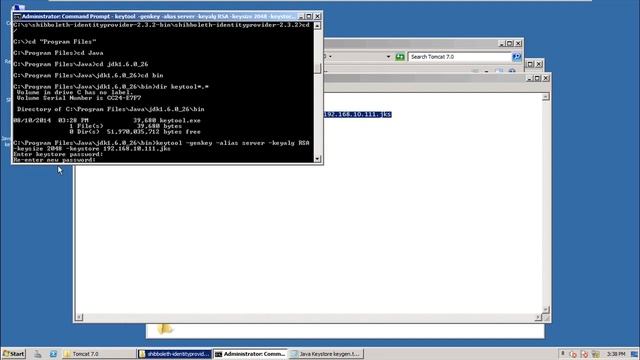Maximize the Notepad window
This screenshot has height=360, width=640.
point(537,78)
